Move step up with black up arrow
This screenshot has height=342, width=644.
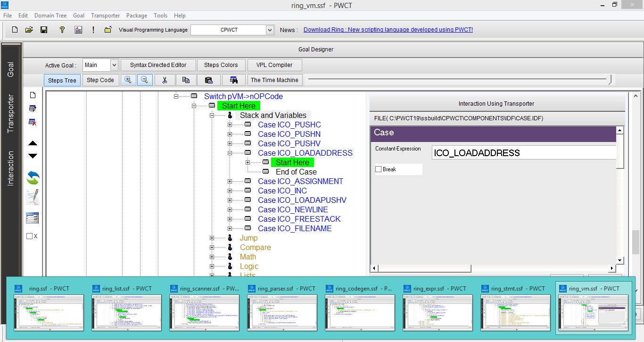(x=33, y=143)
